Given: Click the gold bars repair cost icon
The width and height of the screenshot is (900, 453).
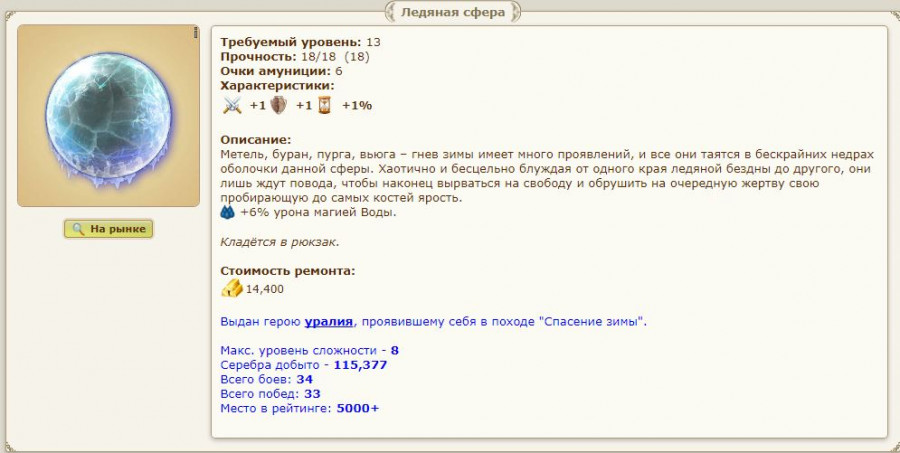Looking at the screenshot, I should (x=232, y=288).
